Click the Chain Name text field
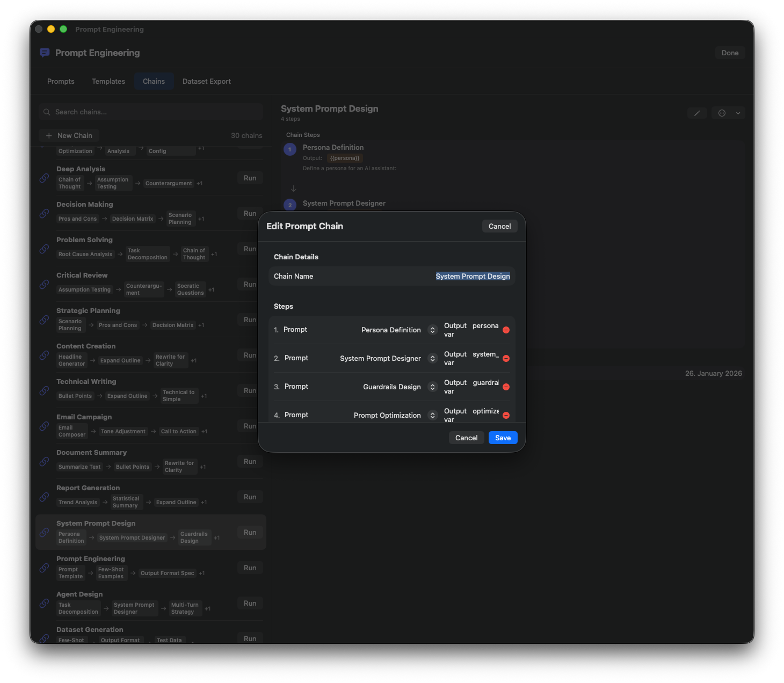This screenshot has height=683, width=784. (473, 277)
